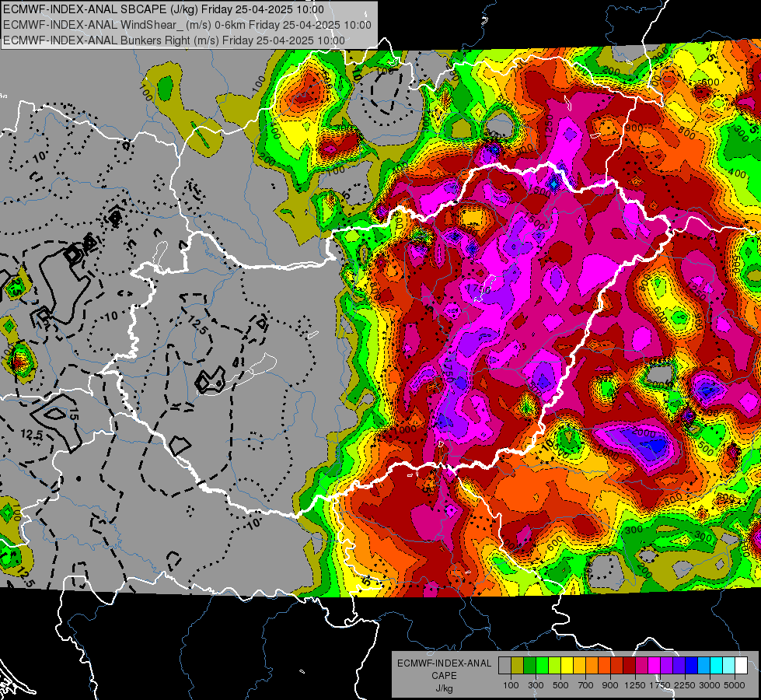
Task: Click the SBCAPE title line in header
Action: tap(163, 9)
